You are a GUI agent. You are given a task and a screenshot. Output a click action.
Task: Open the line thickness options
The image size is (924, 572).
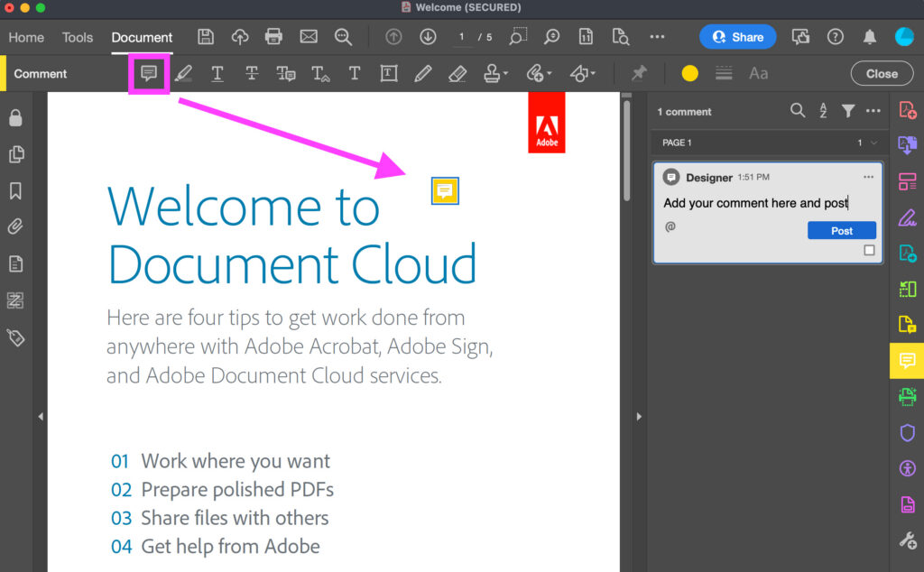click(x=724, y=73)
